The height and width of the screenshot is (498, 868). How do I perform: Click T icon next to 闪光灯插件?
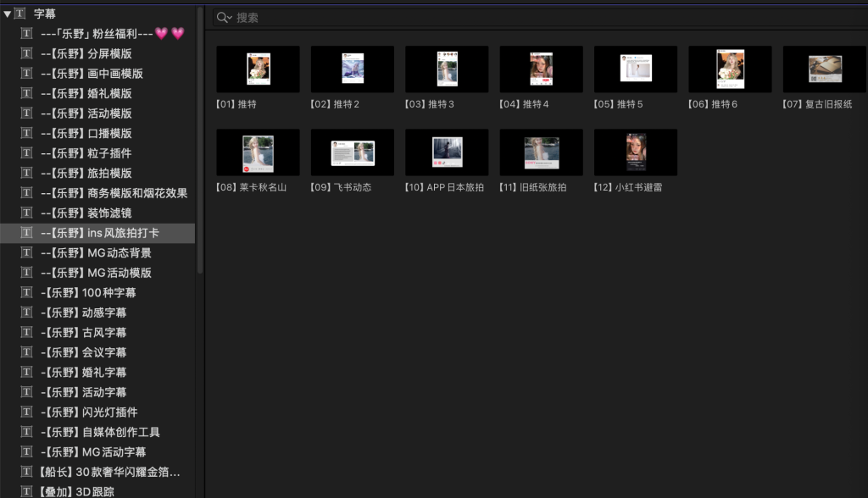pos(26,412)
